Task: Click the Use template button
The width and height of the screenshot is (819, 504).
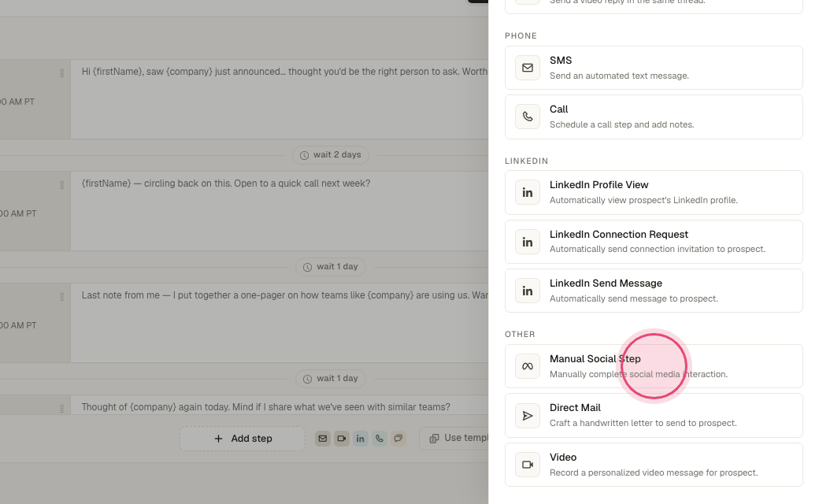Action: point(454,438)
